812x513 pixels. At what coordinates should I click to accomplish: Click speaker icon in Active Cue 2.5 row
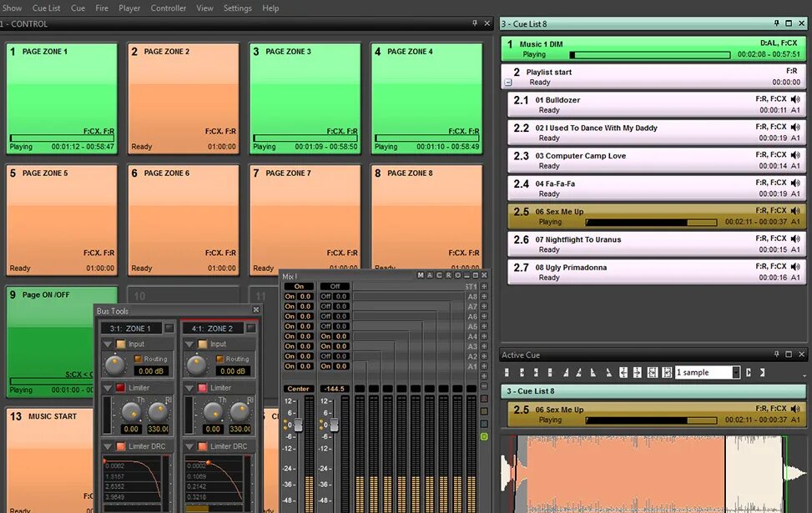tap(795, 409)
